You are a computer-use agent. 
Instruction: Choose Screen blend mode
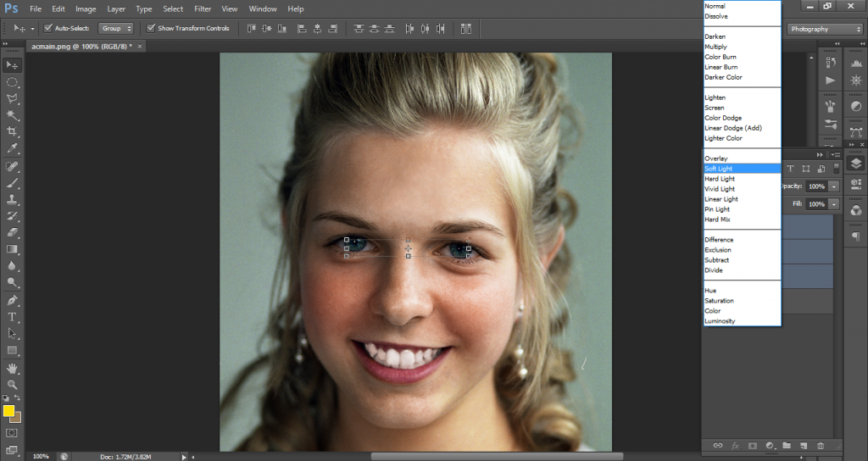tap(742, 108)
